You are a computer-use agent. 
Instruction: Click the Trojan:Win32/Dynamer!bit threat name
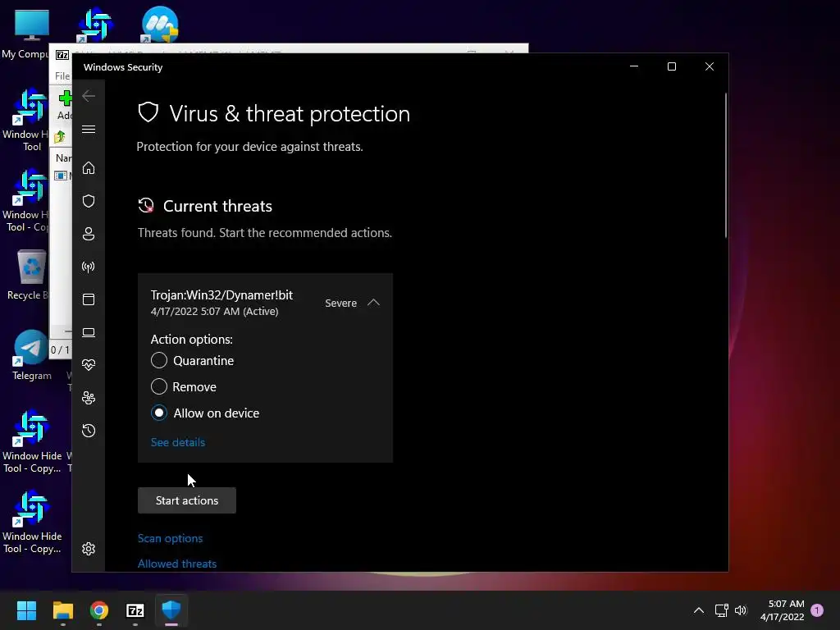[x=221, y=295]
